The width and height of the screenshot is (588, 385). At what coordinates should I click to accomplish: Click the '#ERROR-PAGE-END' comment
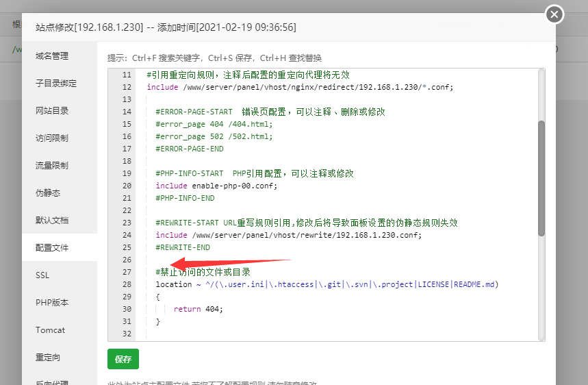[x=190, y=149]
